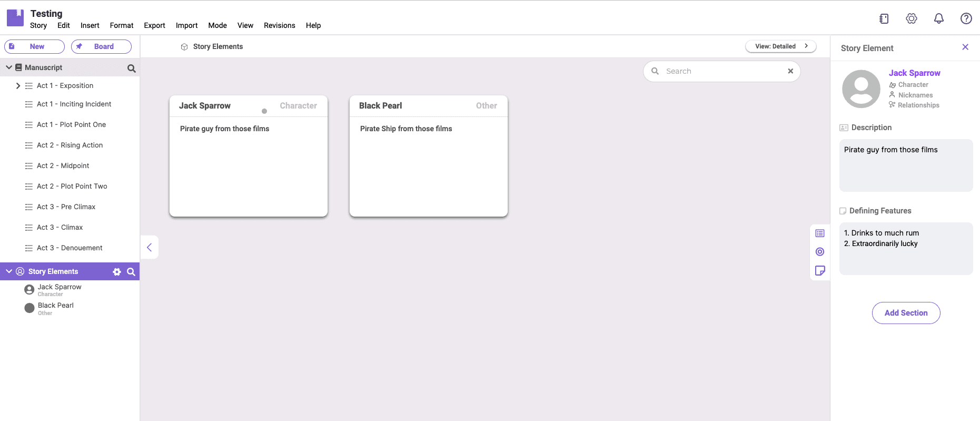
Task: Open help question mark icon
Action: 966,18
